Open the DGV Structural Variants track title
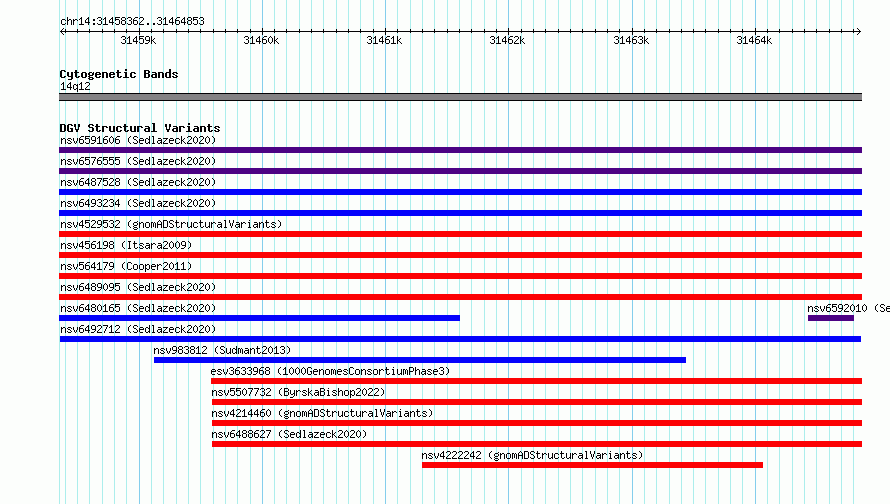This screenshot has height=504, width=890. pos(140,128)
